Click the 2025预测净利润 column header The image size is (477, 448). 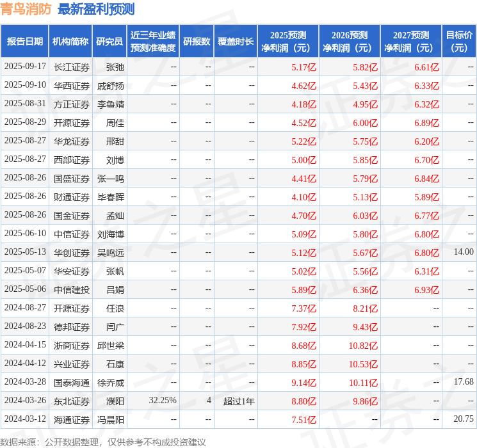[x=288, y=42]
